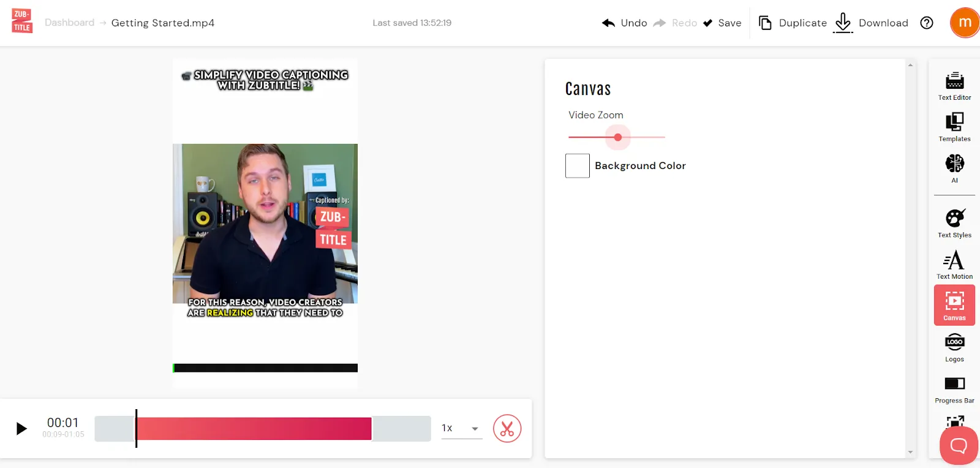
Task: Click the Zubtitle logo
Action: pos(22,21)
